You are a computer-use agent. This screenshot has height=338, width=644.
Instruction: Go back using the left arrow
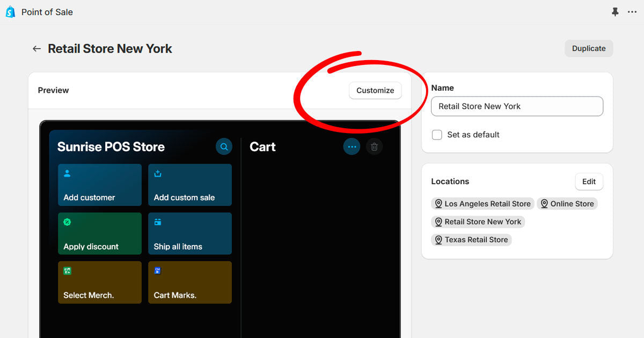coord(36,49)
